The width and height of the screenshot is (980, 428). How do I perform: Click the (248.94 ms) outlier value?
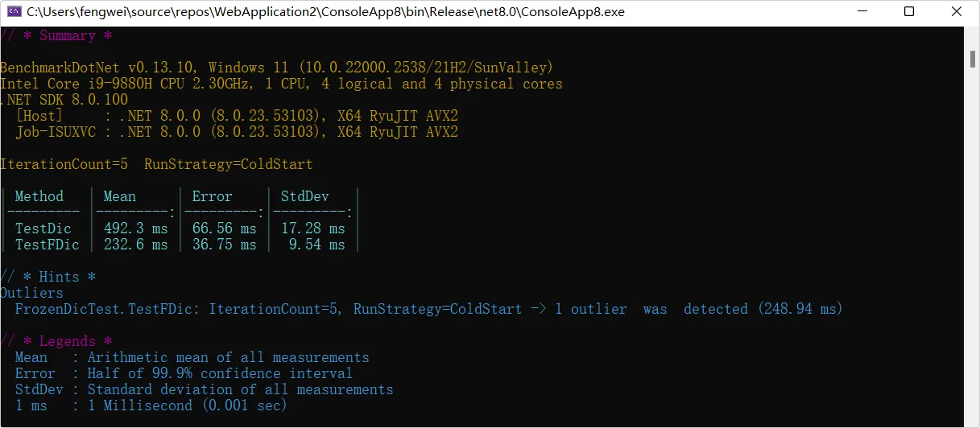point(800,309)
